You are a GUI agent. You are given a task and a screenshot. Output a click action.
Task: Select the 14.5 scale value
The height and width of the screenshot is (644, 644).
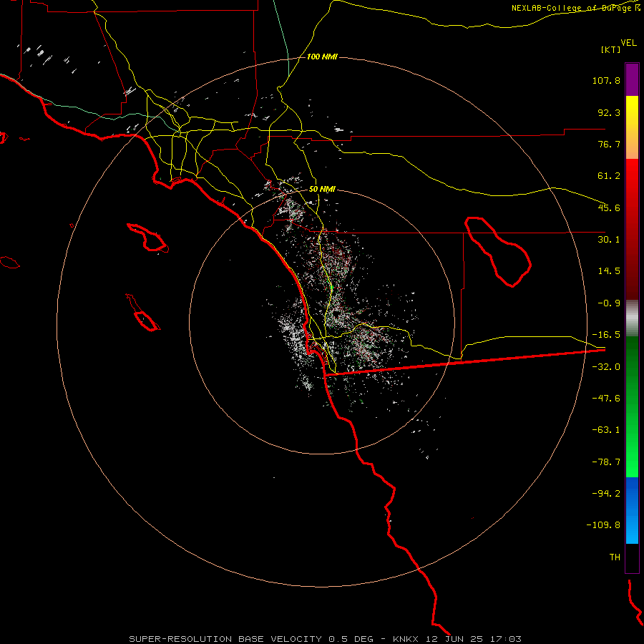pos(609,271)
